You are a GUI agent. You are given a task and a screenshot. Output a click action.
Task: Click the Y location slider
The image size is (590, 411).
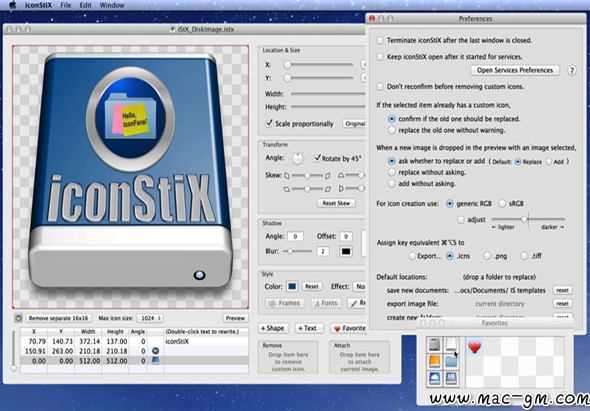point(319,78)
